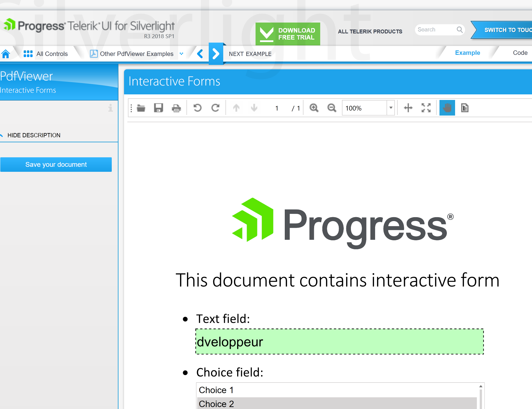Go to previous page with up arrow
The width and height of the screenshot is (532, 409).
(x=236, y=108)
